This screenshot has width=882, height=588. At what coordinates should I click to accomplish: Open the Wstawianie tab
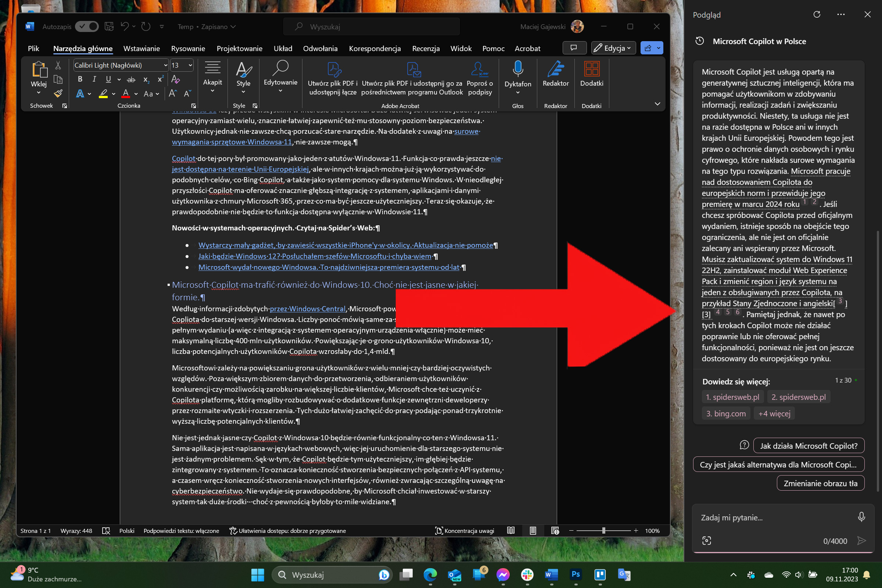click(142, 49)
